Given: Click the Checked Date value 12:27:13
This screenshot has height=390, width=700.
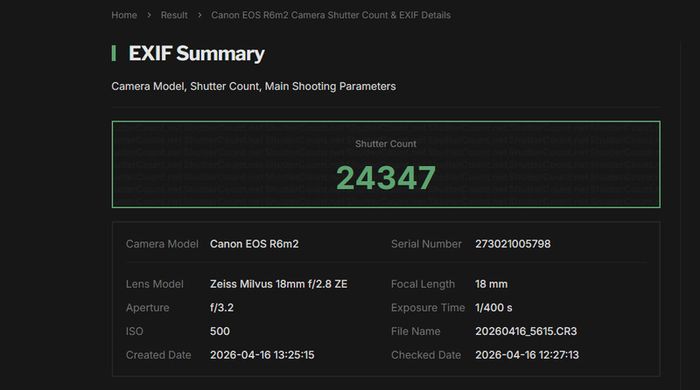Looking at the screenshot, I should [527, 355].
